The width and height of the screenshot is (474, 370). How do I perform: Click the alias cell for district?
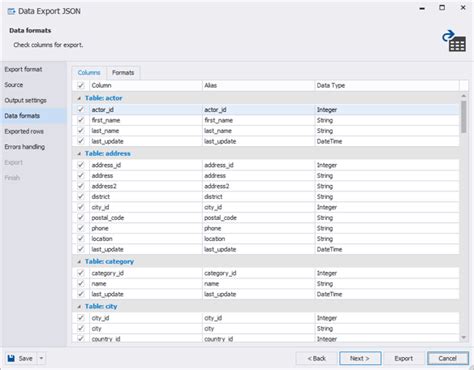click(x=258, y=197)
